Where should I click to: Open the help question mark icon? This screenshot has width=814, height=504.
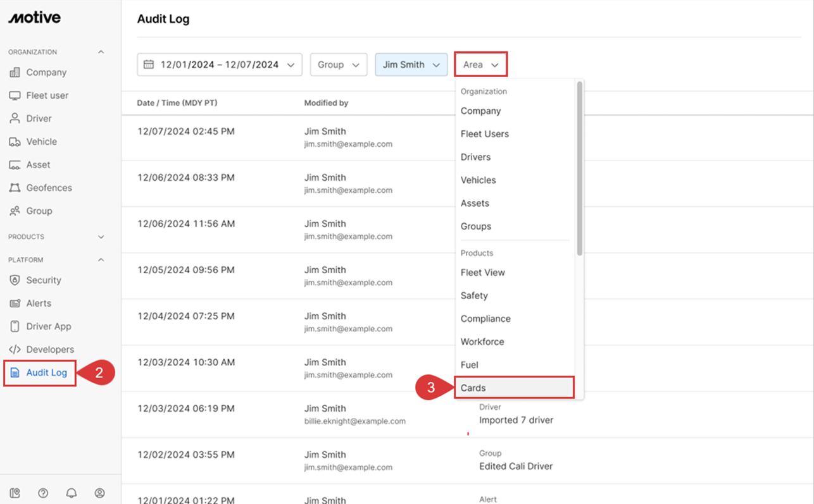pos(43,493)
